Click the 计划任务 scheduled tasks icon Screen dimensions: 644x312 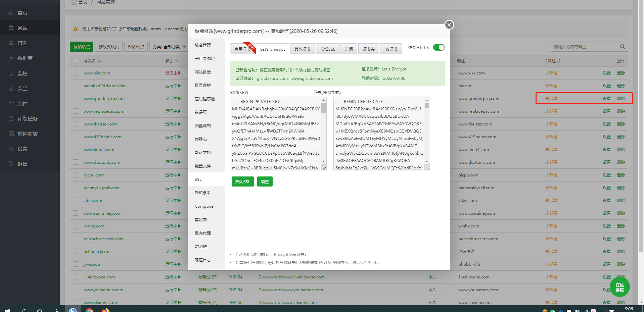[x=11, y=118]
